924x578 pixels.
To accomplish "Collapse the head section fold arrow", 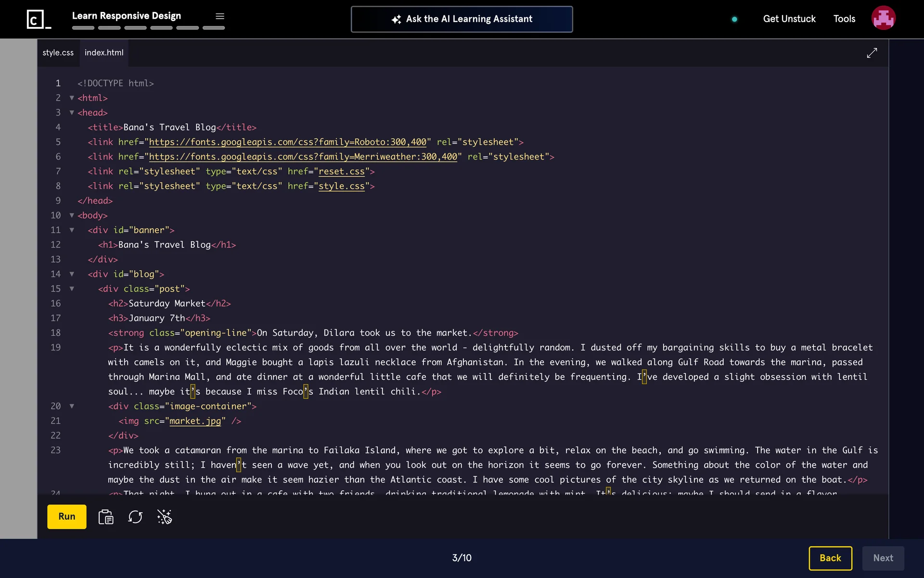I will point(72,113).
